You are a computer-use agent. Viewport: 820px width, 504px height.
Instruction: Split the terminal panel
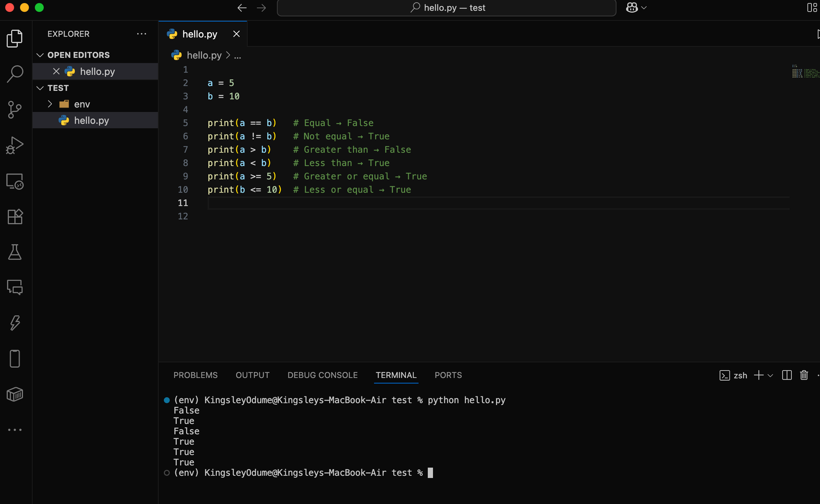787,375
